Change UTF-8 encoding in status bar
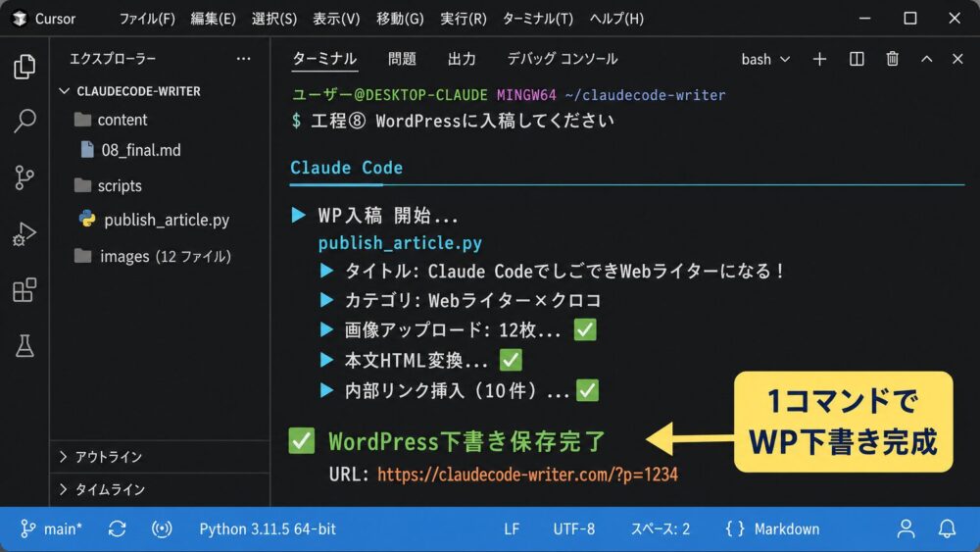The width and height of the screenshot is (980, 552). 573,528
